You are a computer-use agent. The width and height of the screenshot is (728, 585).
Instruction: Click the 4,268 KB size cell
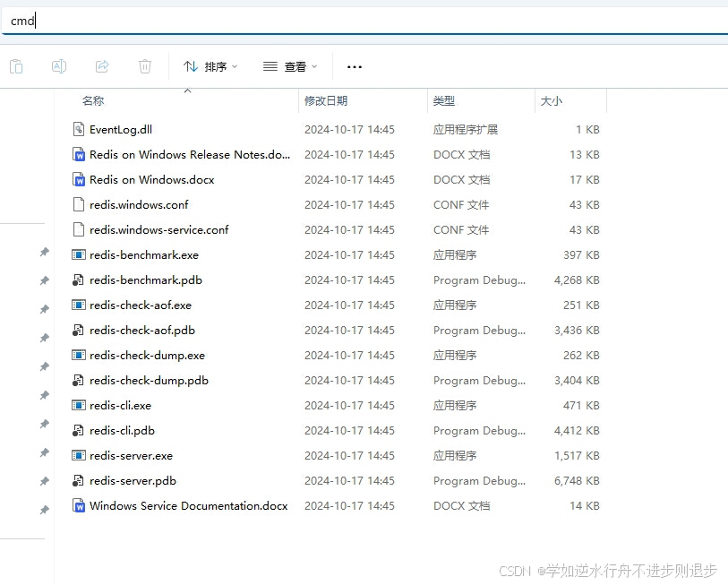click(x=577, y=280)
